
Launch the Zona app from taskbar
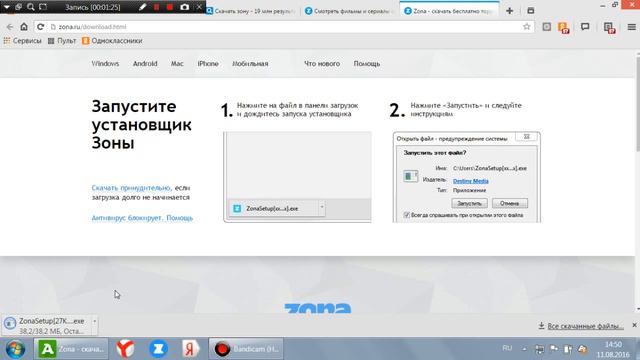(x=158, y=349)
